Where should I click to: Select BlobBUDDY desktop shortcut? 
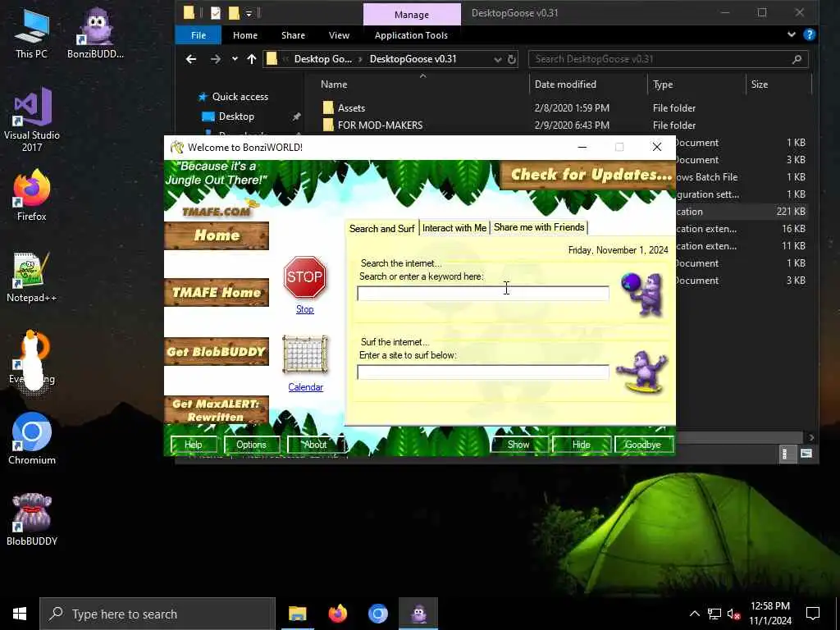(x=32, y=519)
